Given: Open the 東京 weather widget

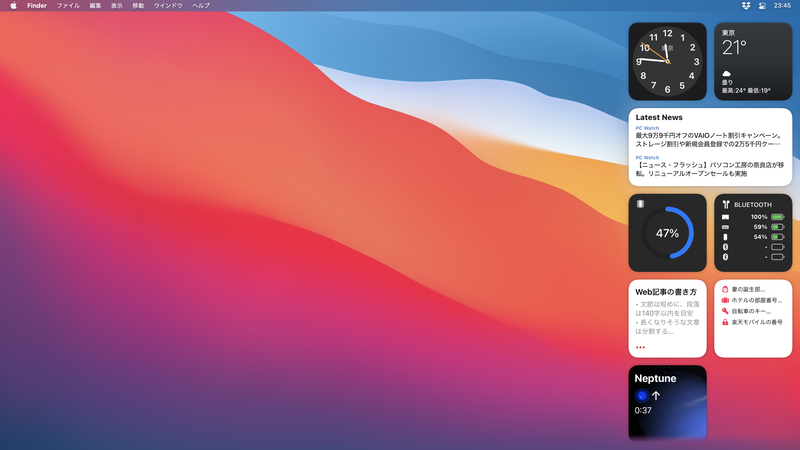Looking at the screenshot, I should pyautogui.click(x=753, y=61).
